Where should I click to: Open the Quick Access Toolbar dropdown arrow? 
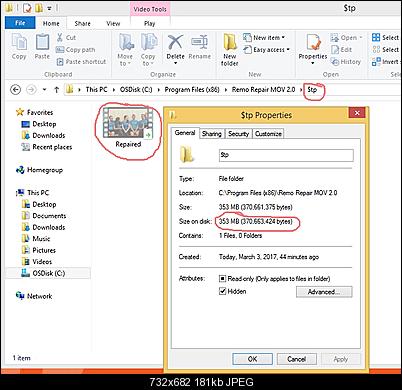49,8
